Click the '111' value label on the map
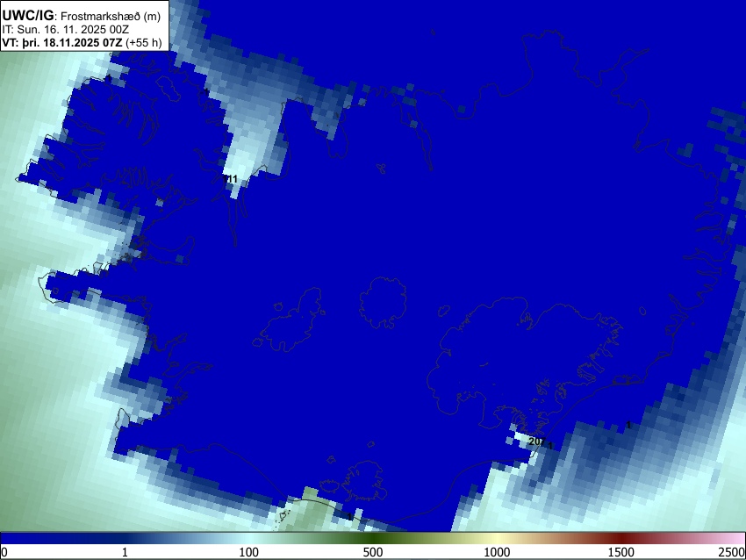 [231, 179]
